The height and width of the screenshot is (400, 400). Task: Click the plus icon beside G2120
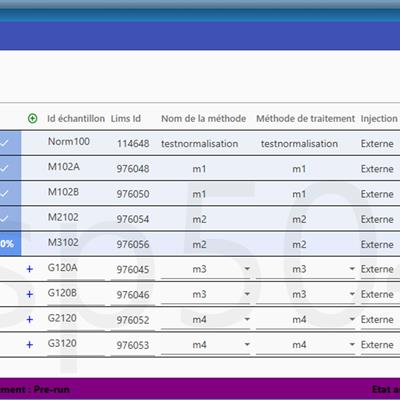tap(30, 320)
